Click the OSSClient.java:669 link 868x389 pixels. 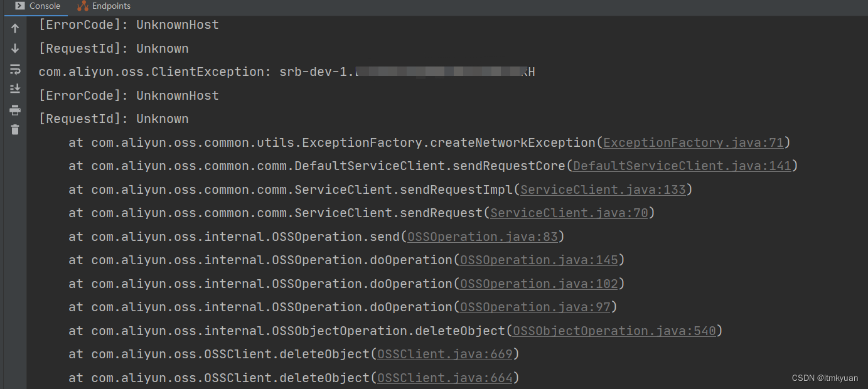point(445,354)
